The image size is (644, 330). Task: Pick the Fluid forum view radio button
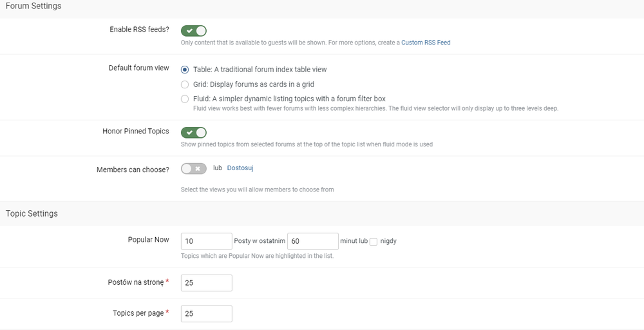click(x=185, y=99)
